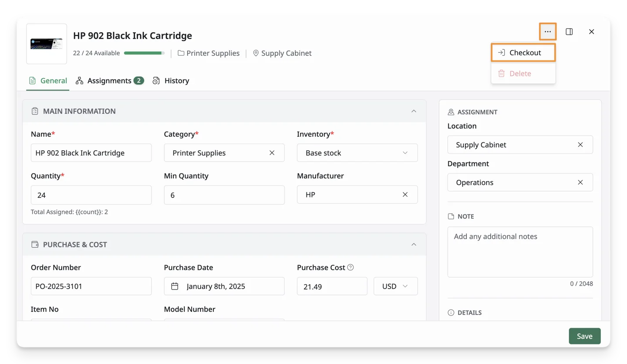Edit the Order Number field
Image resolution: width=627 pixels, height=364 pixels.
[x=91, y=286]
